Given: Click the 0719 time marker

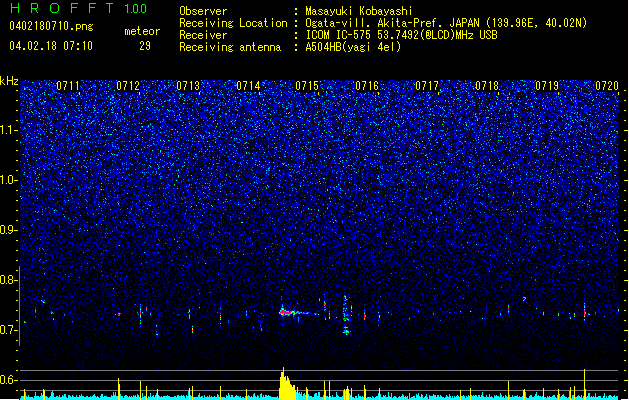Looking at the screenshot, I should click(547, 86).
